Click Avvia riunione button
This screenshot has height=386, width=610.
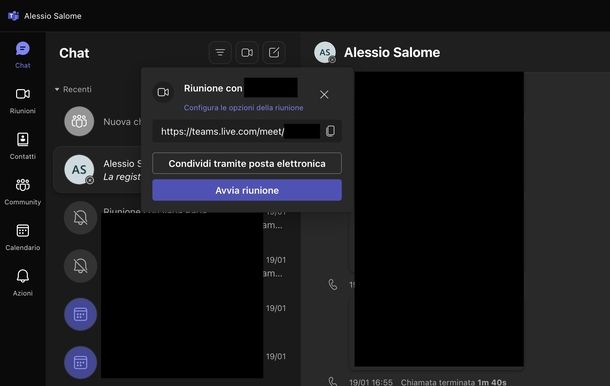247,190
